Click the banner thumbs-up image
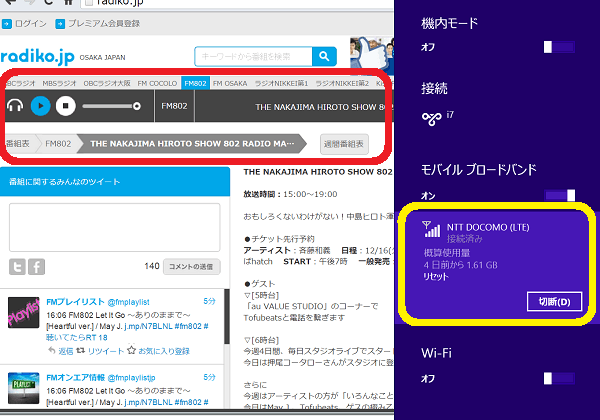 pyautogui.click(x=372, y=54)
